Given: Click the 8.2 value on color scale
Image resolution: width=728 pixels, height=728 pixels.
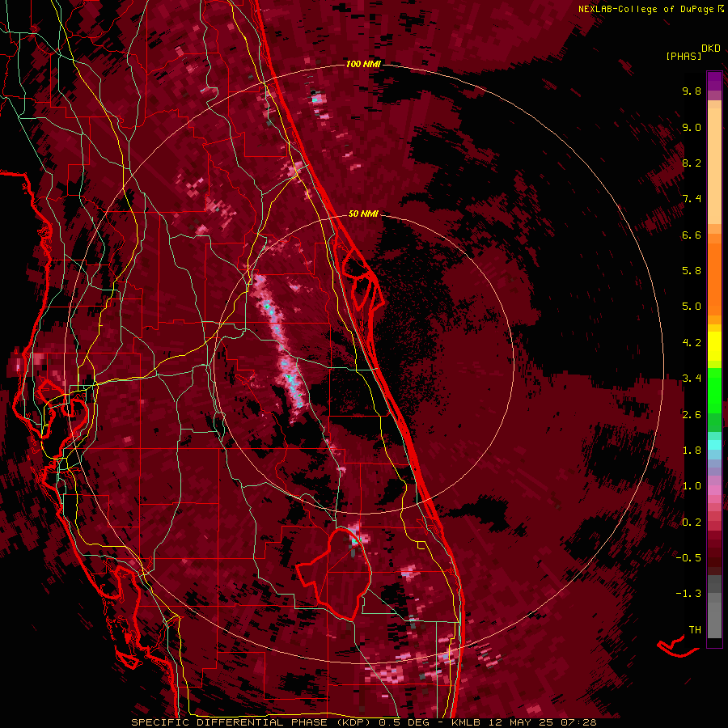Looking at the screenshot, I should [x=692, y=163].
